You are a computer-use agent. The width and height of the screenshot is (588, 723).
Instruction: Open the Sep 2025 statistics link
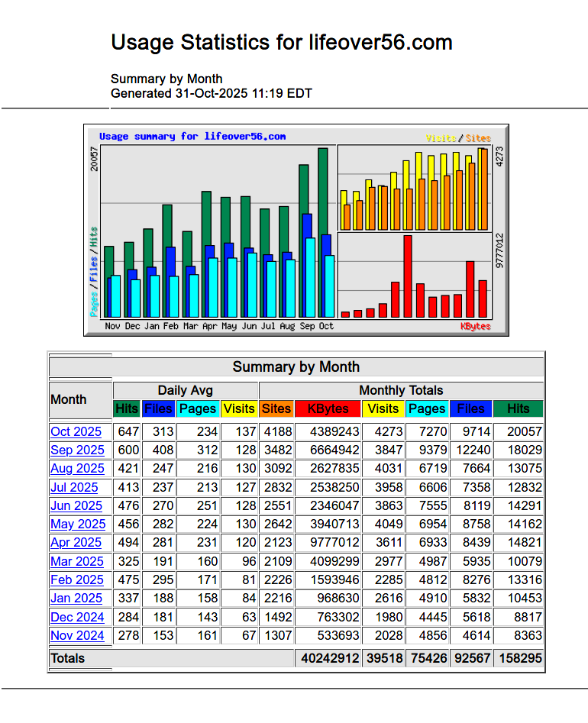[x=77, y=450]
